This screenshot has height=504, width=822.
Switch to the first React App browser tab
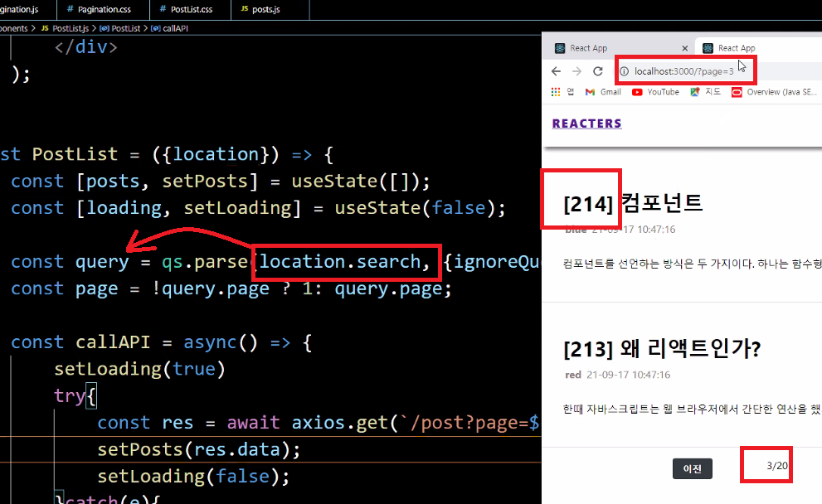619,48
